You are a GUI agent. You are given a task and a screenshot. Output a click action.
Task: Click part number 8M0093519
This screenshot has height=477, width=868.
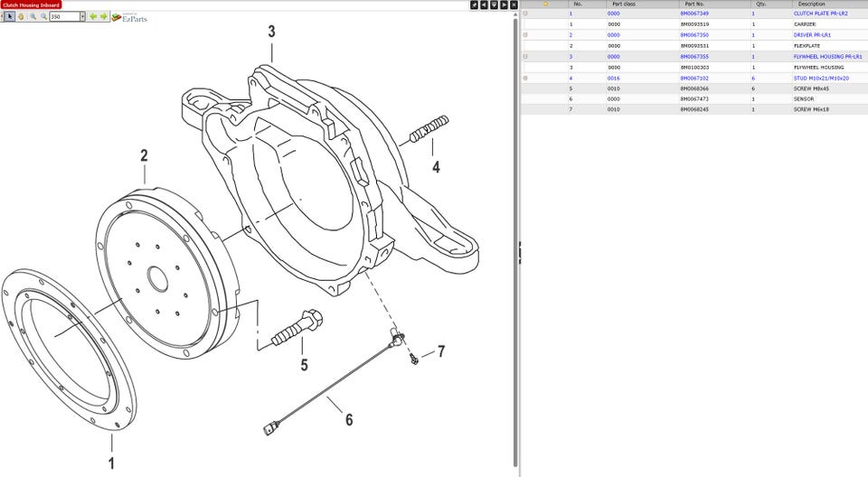tap(694, 24)
